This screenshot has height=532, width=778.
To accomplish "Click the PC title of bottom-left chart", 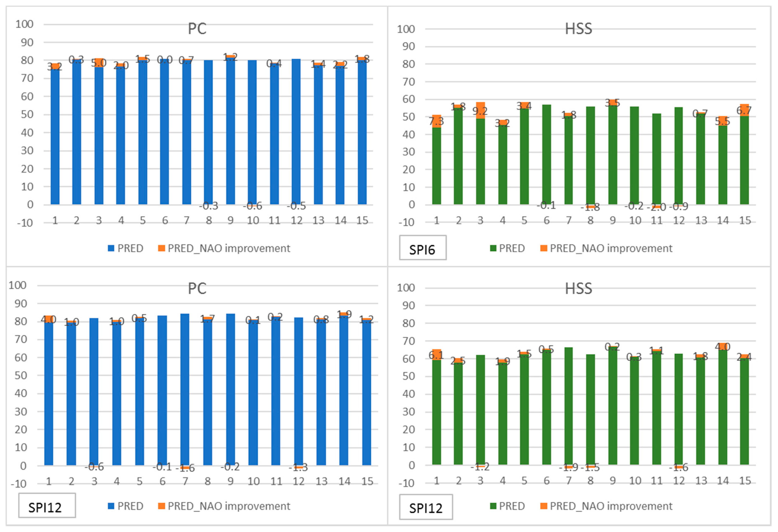I will [197, 288].
